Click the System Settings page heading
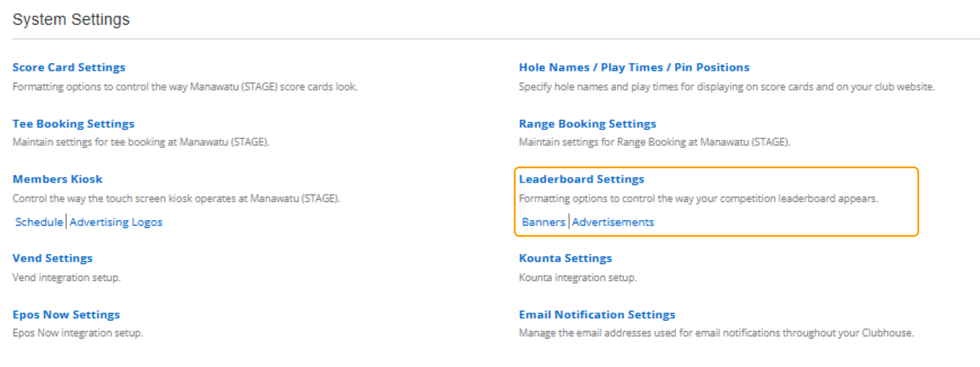 [x=71, y=20]
